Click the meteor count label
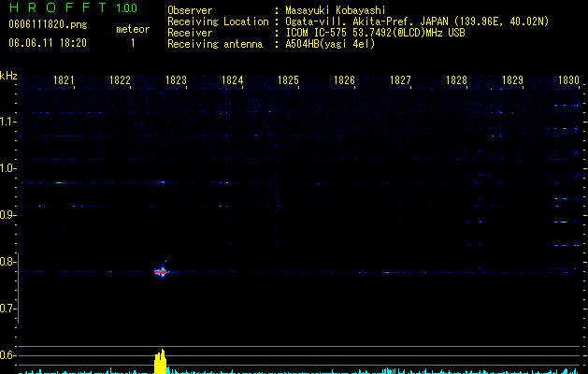The height and width of the screenshot is (374, 588). 133,29
